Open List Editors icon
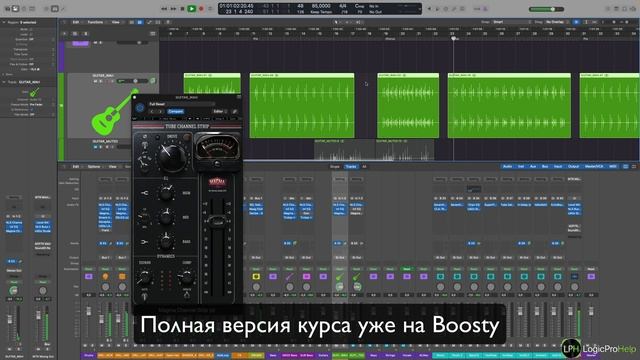This screenshot has width=640, height=360. tap(607, 9)
